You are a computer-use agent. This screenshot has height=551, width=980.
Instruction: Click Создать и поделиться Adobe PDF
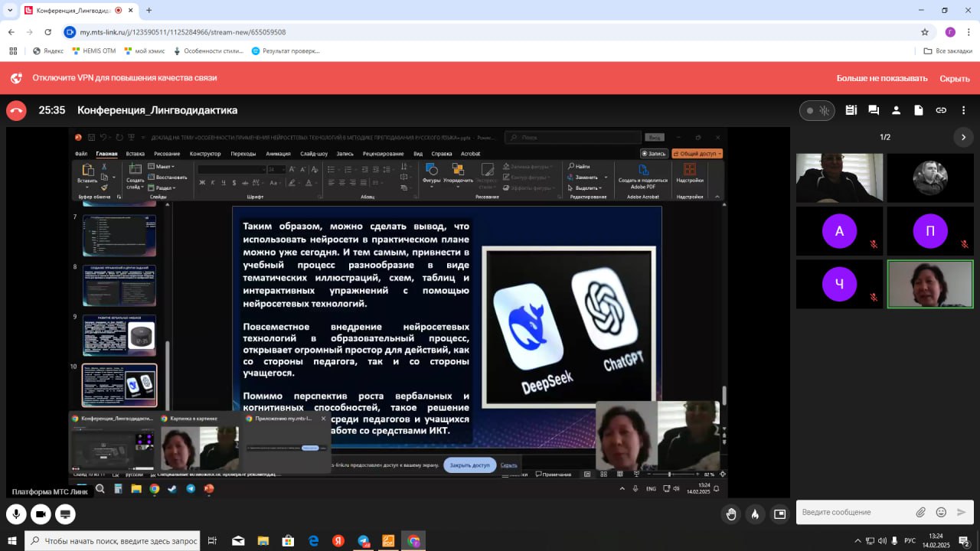pyautogui.click(x=643, y=176)
